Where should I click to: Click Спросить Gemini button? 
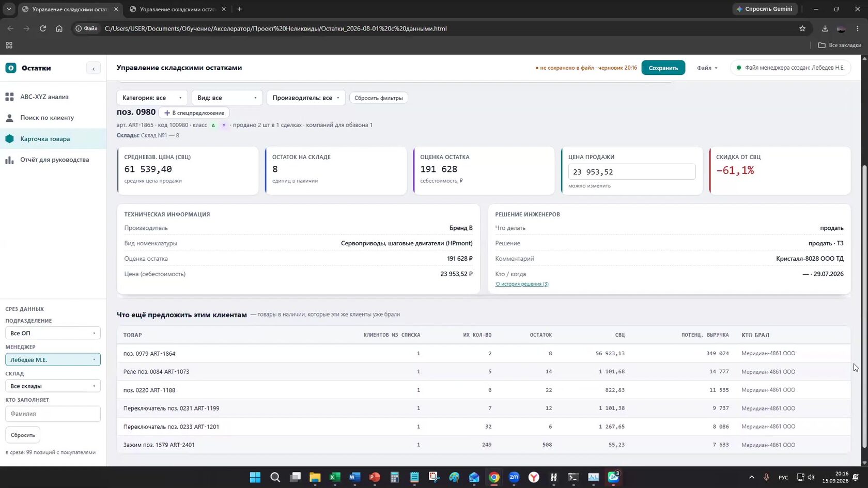(765, 9)
